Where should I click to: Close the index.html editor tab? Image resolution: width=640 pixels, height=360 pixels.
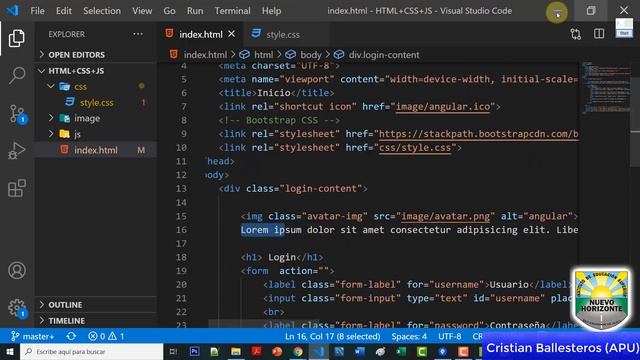coord(231,34)
